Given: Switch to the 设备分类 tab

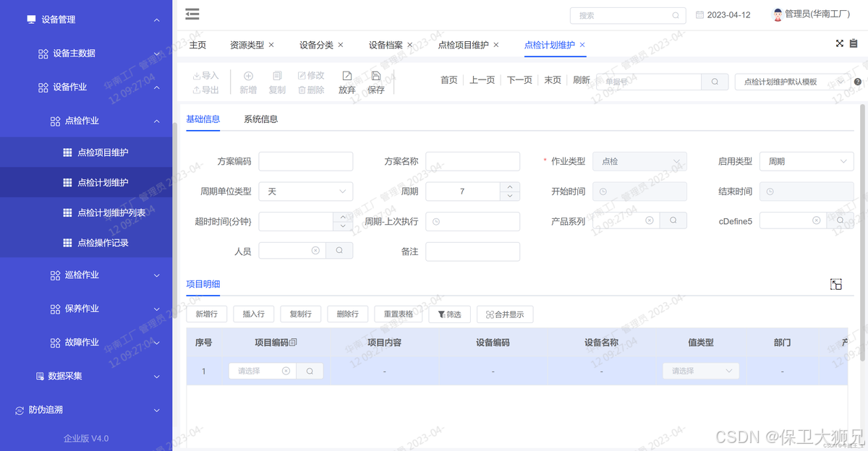Looking at the screenshot, I should [x=316, y=45].
